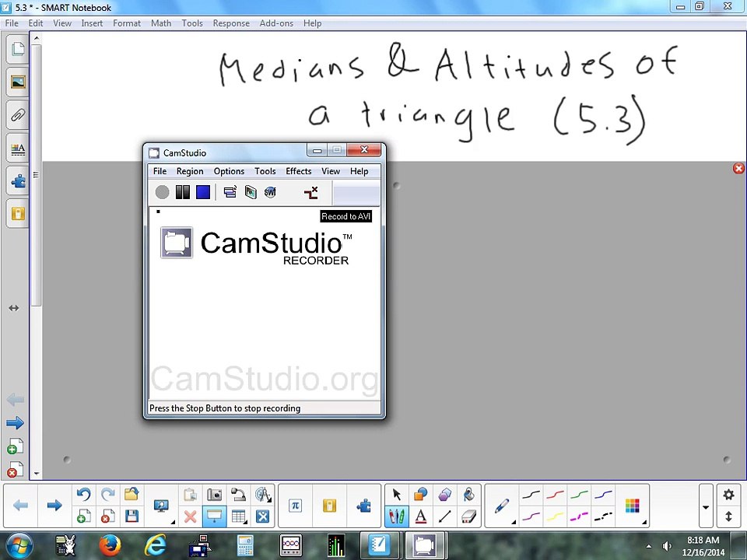
Task: Toggle sidebar side with double arrow
Action: 14,308
